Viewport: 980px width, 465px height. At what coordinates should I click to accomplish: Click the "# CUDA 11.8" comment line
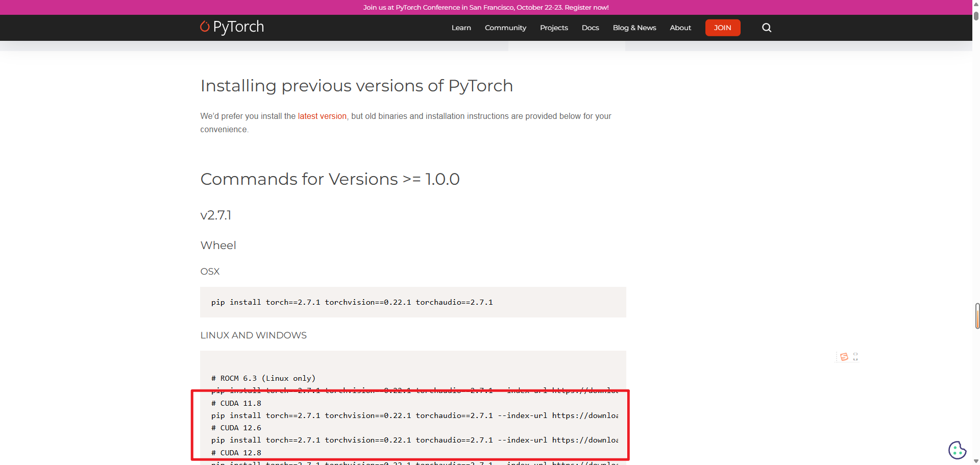click(x=236, y=403)
